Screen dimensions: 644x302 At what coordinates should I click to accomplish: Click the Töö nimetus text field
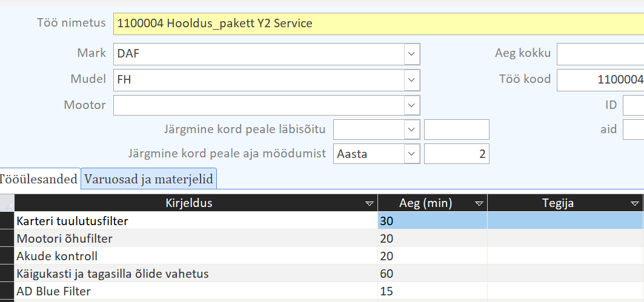coord(376,24)
